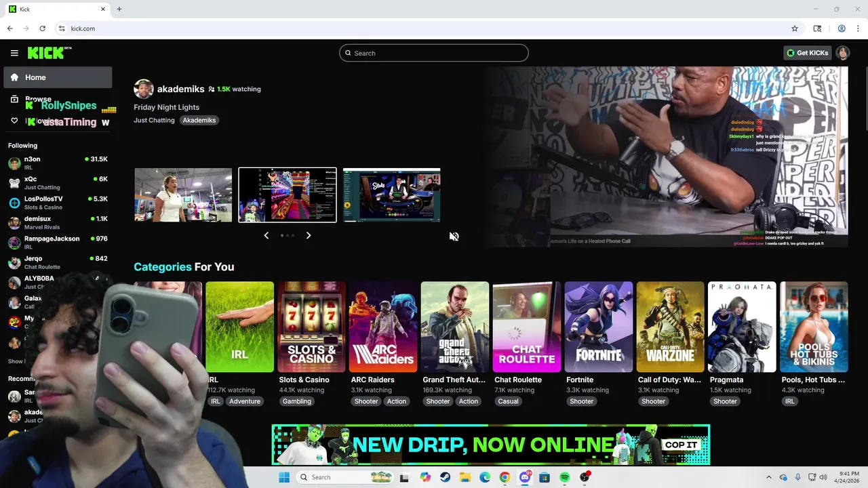This screenshot has width=868, height=488.
Task: Show hidden system tray icons
Action: coord(768,477)
